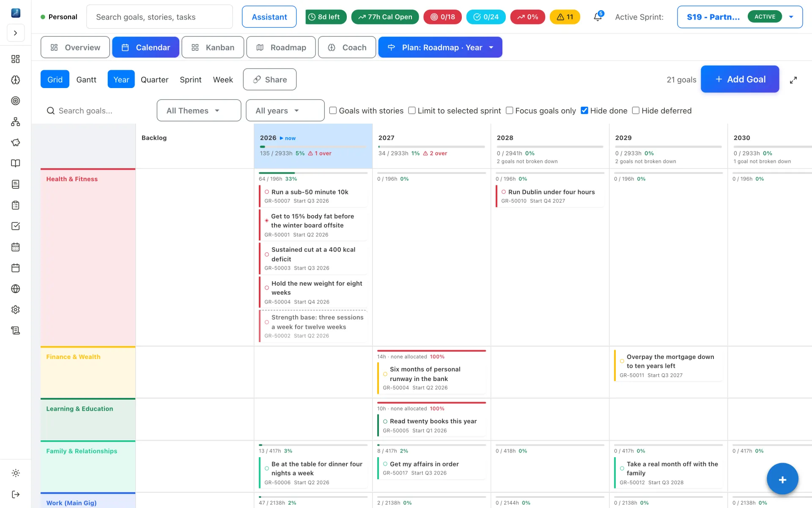Open the Coach tab
This screenshot has width=812, height=508.
point(347,47)
